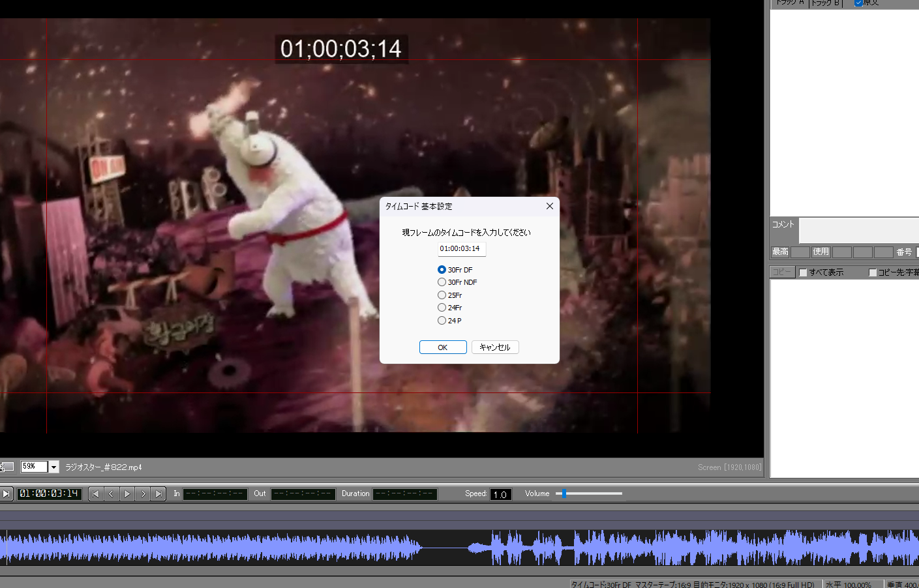Click the screen icon left of the zoom box
This screenshot has height=588, width=919.
7,467
